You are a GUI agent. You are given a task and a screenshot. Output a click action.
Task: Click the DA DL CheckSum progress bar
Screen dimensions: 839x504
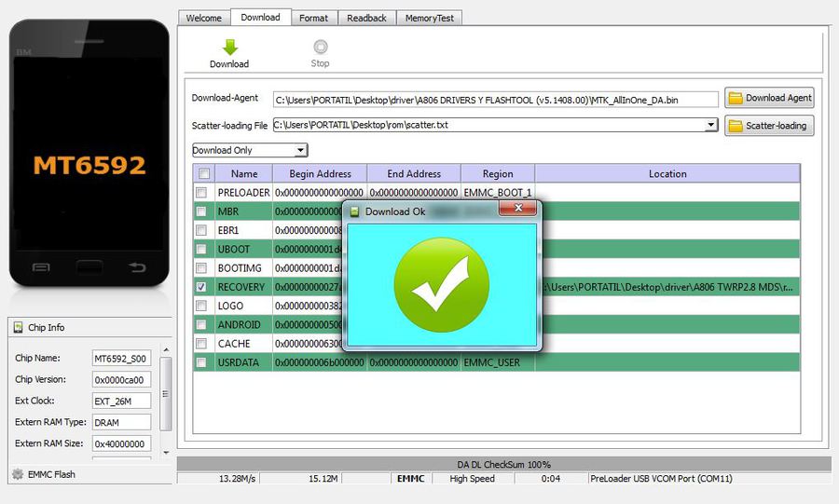click(504, 465)
